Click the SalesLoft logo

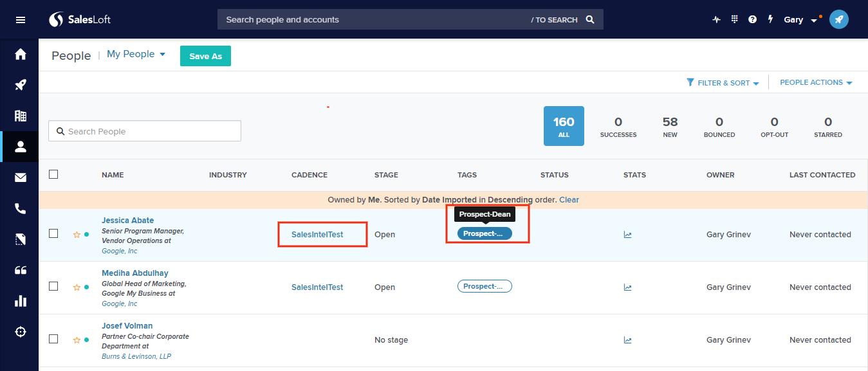[80, 19]
